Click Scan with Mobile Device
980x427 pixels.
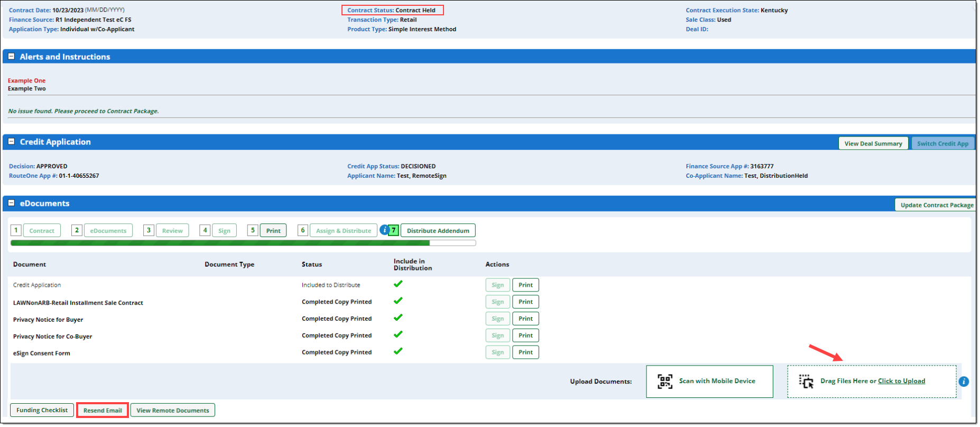pos(709,381)
